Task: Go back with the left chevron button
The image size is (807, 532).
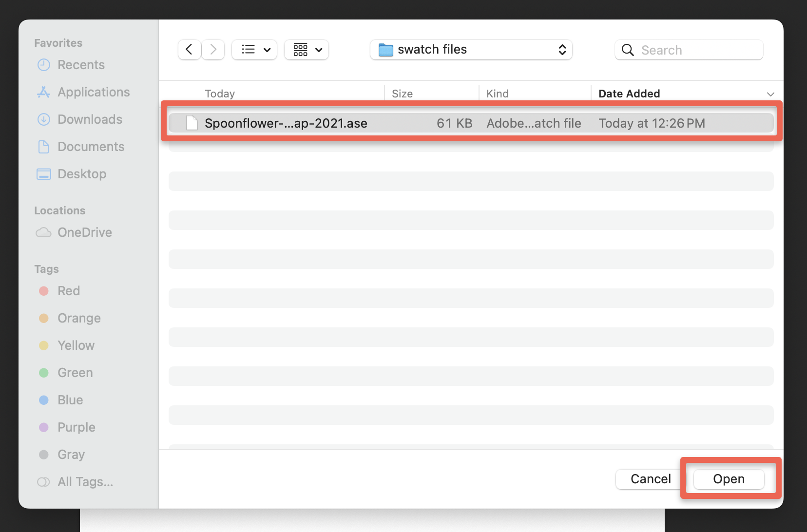Action: coord(189,50)
